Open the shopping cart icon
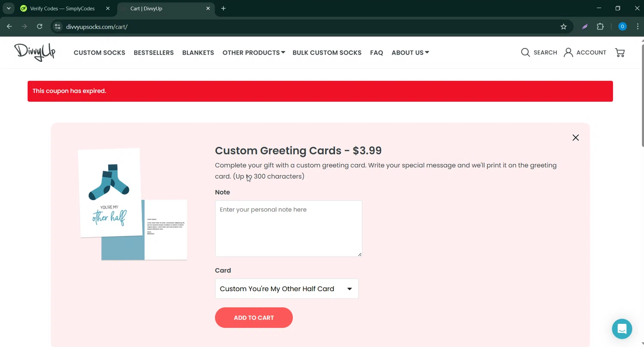Image resolution: width=644 pixels, height=347 pixels. [x=620, y=52]
